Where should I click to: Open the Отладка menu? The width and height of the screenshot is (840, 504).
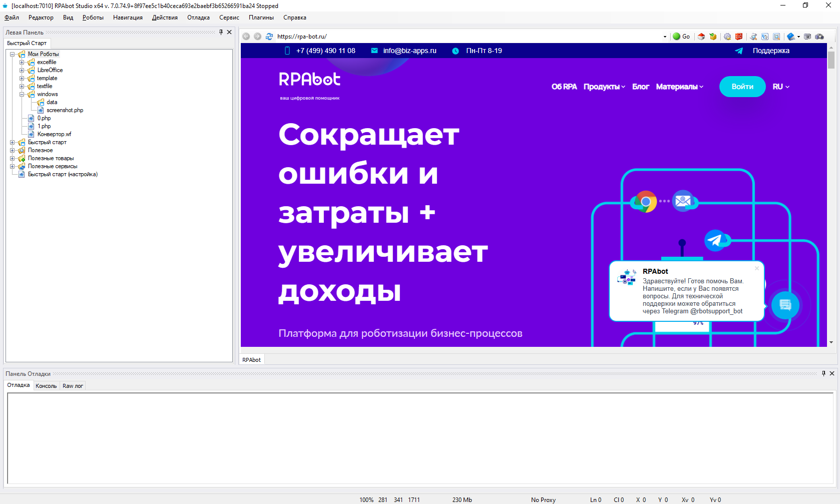click(198, 18)
